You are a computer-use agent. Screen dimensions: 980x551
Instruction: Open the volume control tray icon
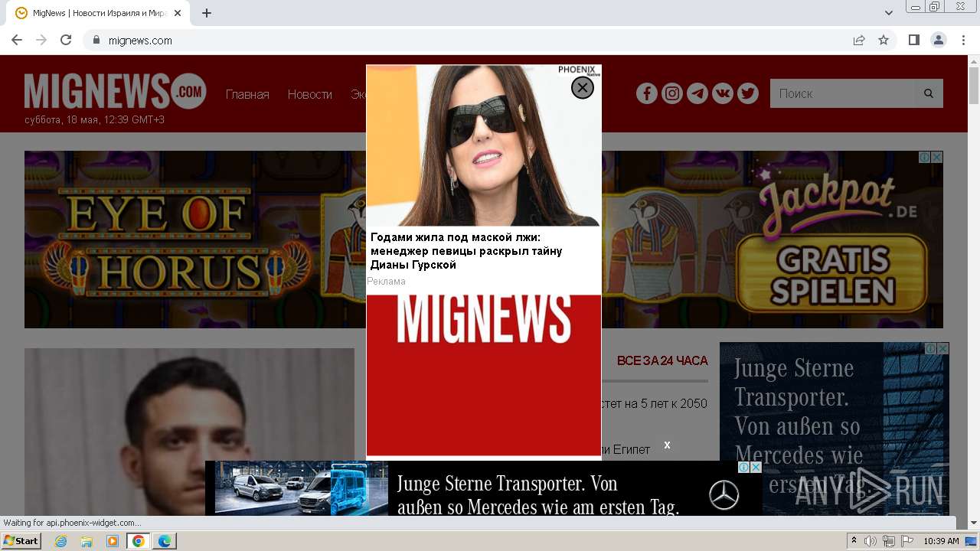[871, 541]
